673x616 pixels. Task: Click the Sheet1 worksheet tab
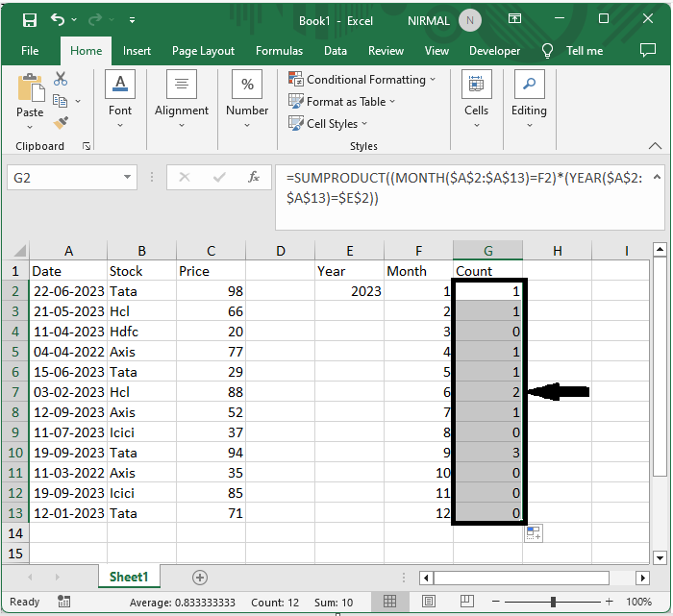(129, 578)
